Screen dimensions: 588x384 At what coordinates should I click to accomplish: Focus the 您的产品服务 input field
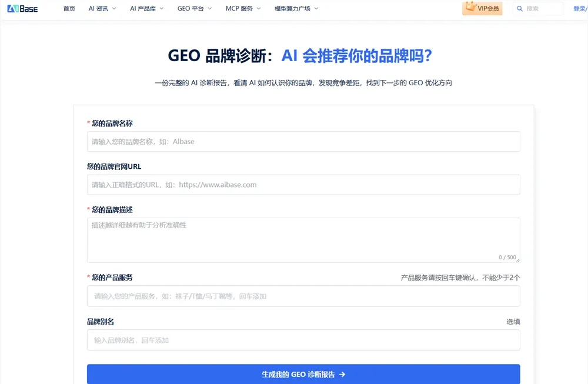[303, 296]
